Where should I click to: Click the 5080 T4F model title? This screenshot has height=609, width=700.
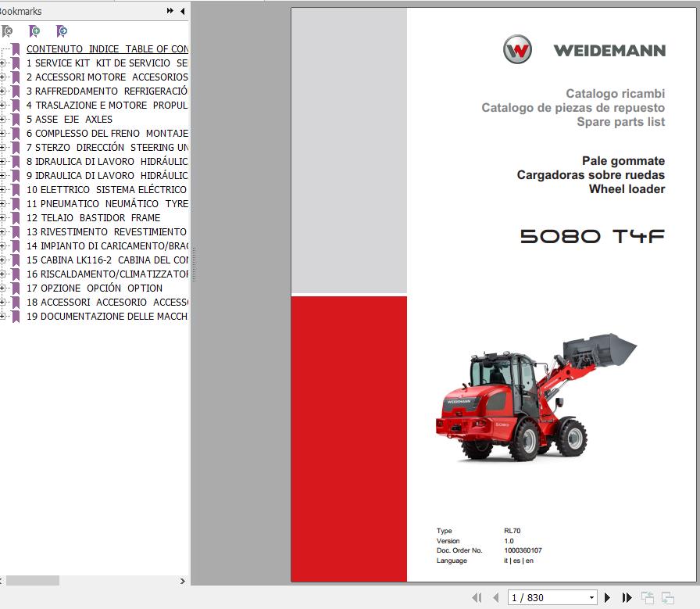coord(592,236)
